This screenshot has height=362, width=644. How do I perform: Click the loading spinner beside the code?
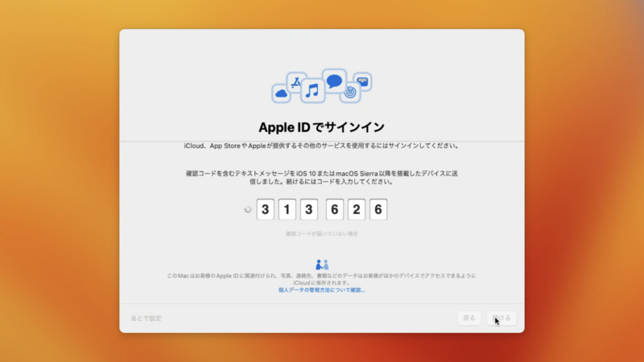coord(248,210)
